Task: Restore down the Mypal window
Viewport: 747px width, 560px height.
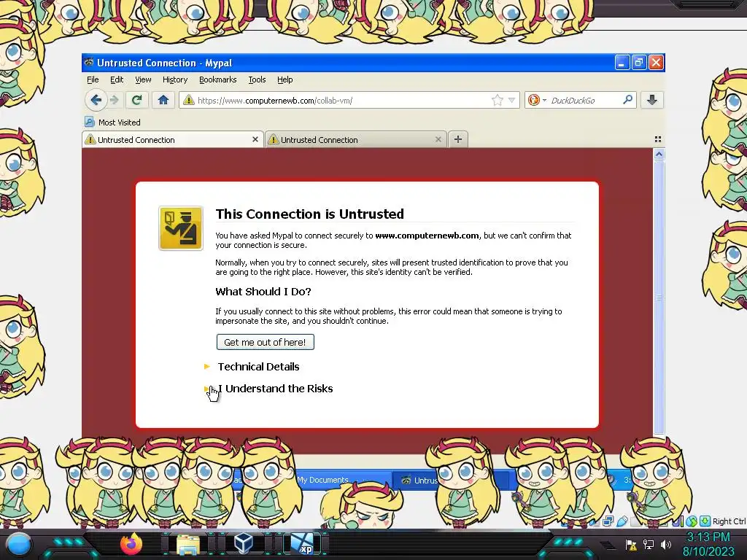Action: click(x=639, y=63)
